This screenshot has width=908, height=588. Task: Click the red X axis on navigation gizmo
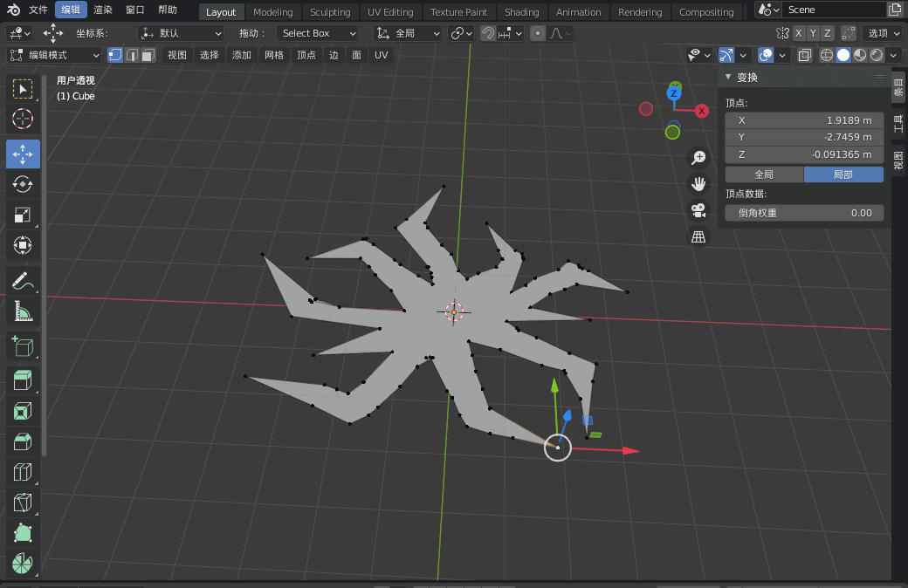(x=702, y=111)
